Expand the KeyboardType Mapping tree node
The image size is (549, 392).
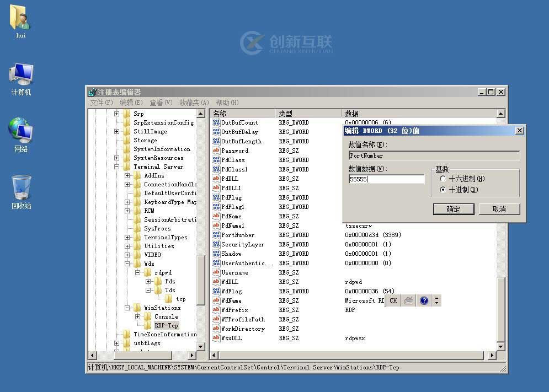pos(127,202)
